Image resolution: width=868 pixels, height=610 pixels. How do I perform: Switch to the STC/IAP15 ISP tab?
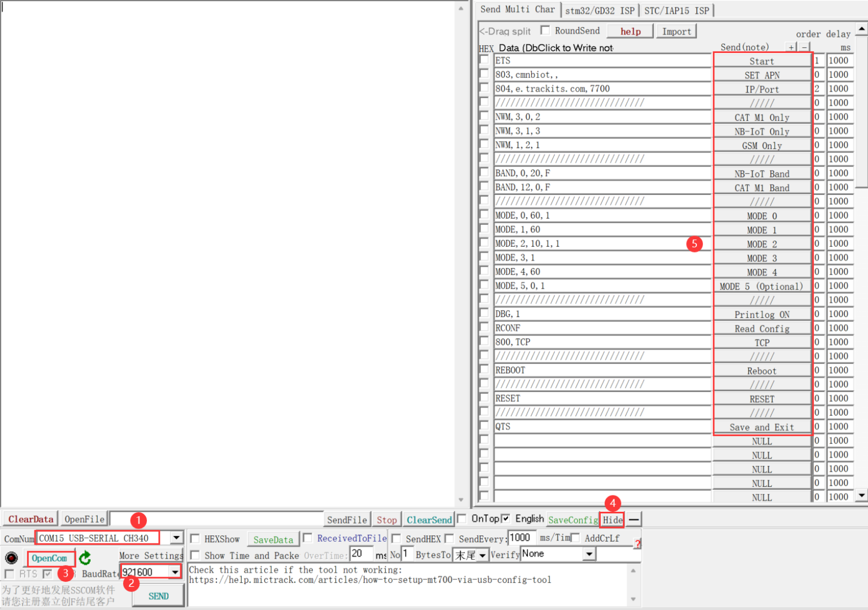coord(676,10)
